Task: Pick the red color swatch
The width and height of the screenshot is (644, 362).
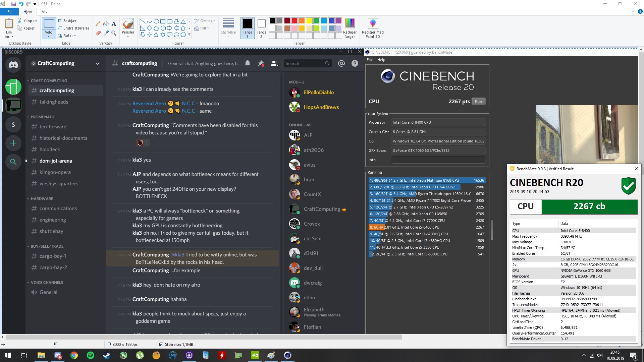Action: coord(294,21)
